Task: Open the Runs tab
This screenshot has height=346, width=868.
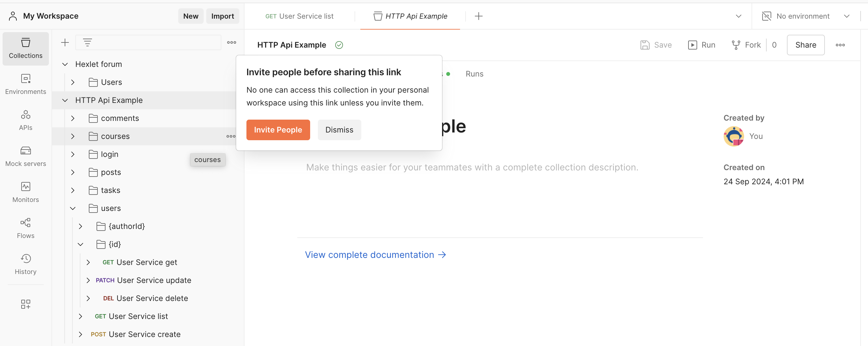Action: (x=474, y=74)
